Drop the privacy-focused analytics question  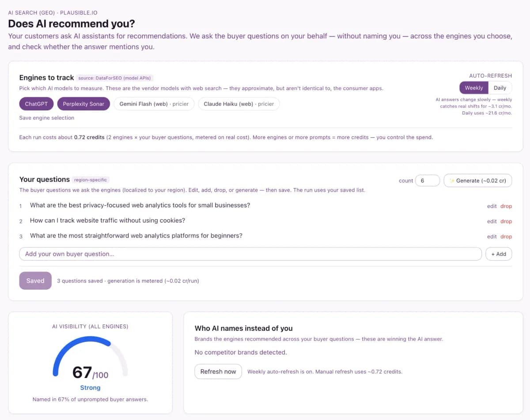pyautogui.click(x=506, y=206)
